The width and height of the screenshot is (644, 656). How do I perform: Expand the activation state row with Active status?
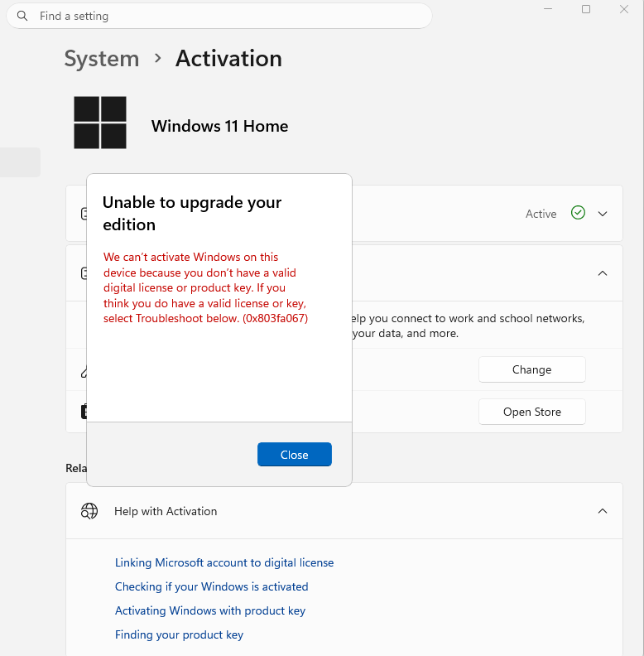click(x=602, y=214)
